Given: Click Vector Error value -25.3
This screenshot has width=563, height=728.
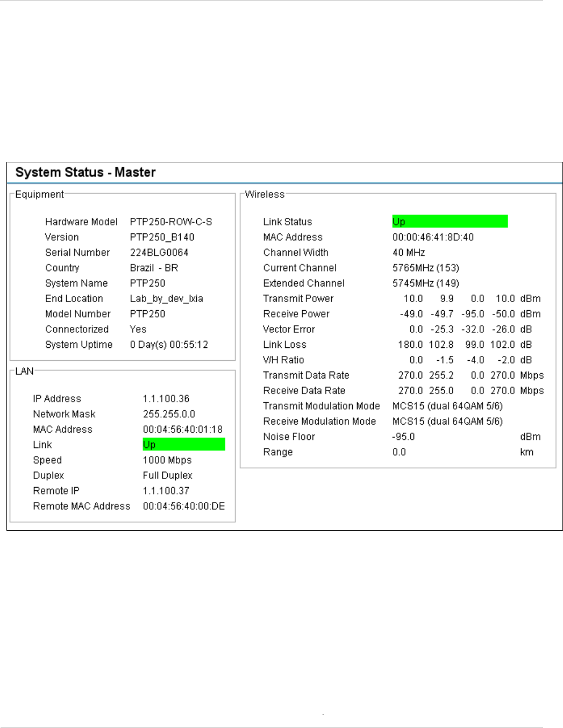Looking at the screenshot, I should 442,329.
